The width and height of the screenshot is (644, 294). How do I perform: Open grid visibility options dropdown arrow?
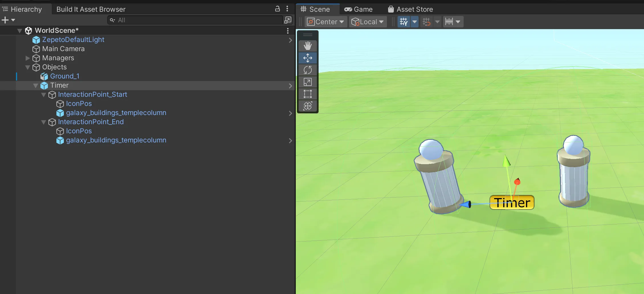[415, 22]
